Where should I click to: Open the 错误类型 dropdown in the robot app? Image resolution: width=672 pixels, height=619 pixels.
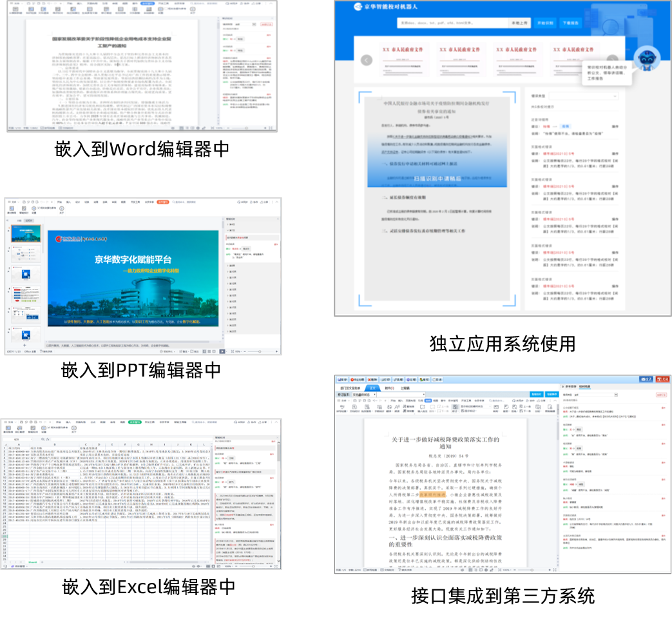click(x=584, y=96)
